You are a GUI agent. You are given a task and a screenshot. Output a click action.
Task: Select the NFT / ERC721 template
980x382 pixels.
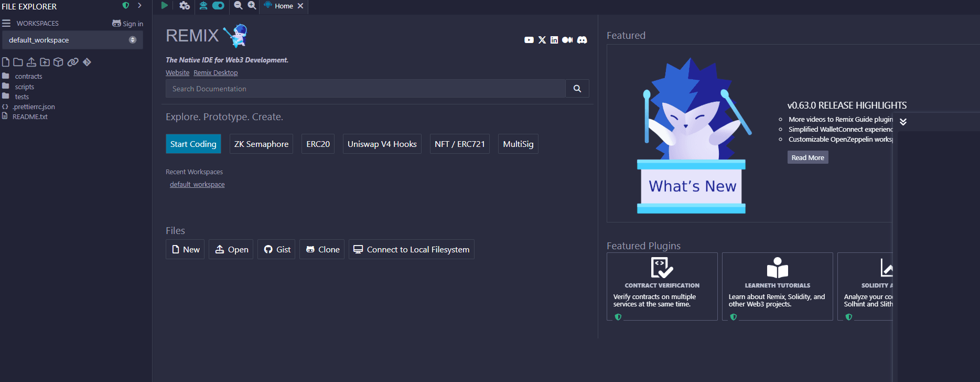pyautogui.click(x=459, y=144)
